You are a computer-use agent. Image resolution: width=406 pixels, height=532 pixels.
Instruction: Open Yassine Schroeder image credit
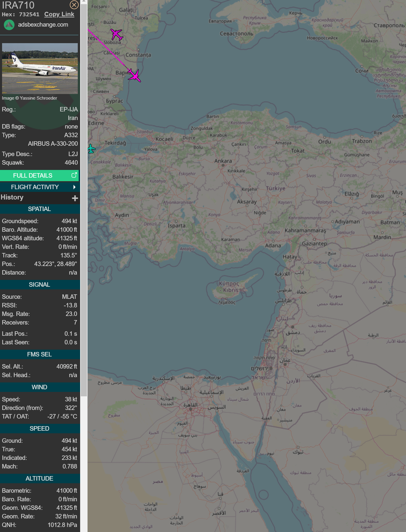pyautogui.click(x=30, y=98)
